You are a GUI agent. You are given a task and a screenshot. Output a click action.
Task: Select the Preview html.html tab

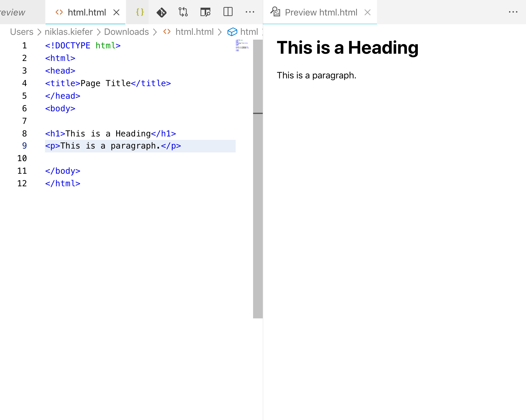[321, 12]
